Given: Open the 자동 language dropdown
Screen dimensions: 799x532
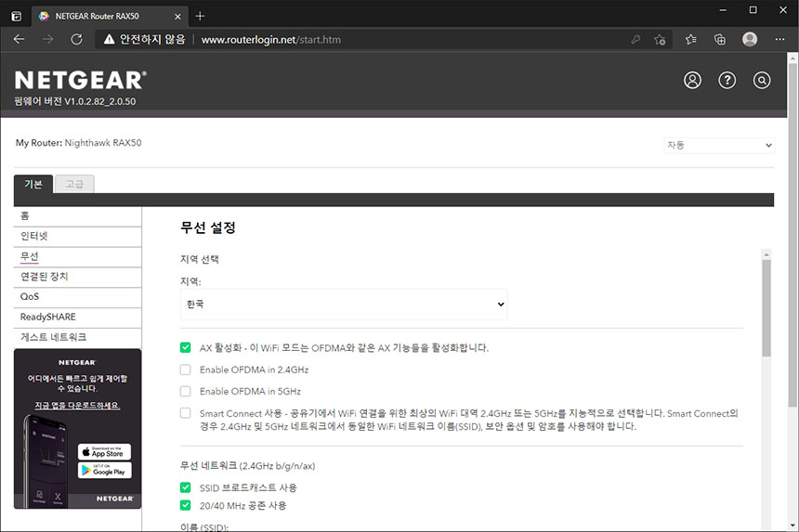Looking at the screenshot, I should (719, 145).
